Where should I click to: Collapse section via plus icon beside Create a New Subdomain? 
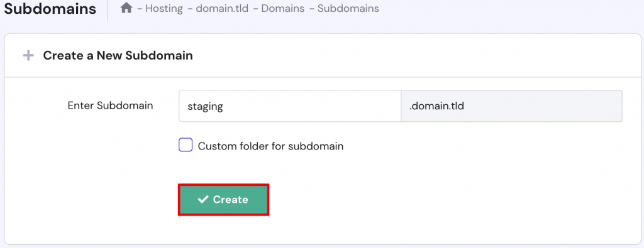pos(28,56)
